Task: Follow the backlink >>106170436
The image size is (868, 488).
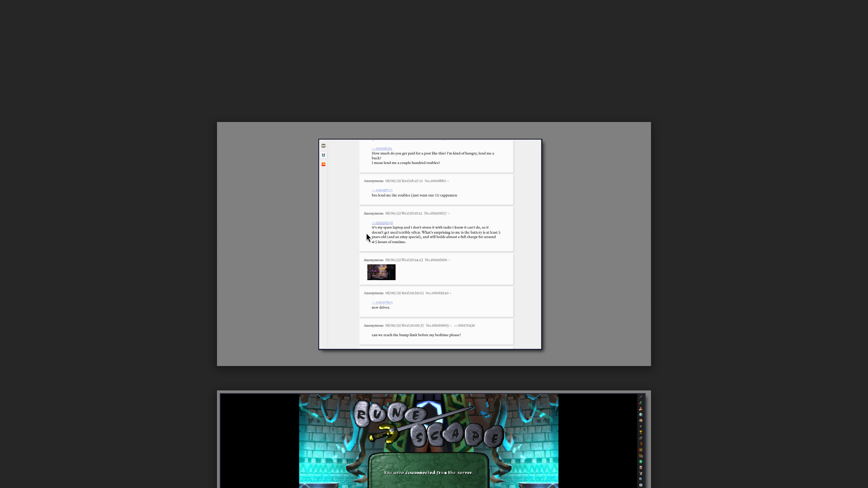Action: 464,325
